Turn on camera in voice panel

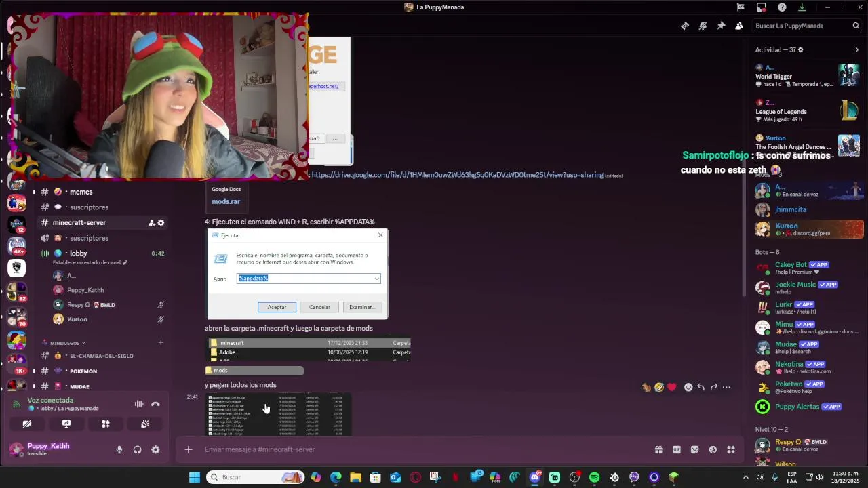(27, 424)
